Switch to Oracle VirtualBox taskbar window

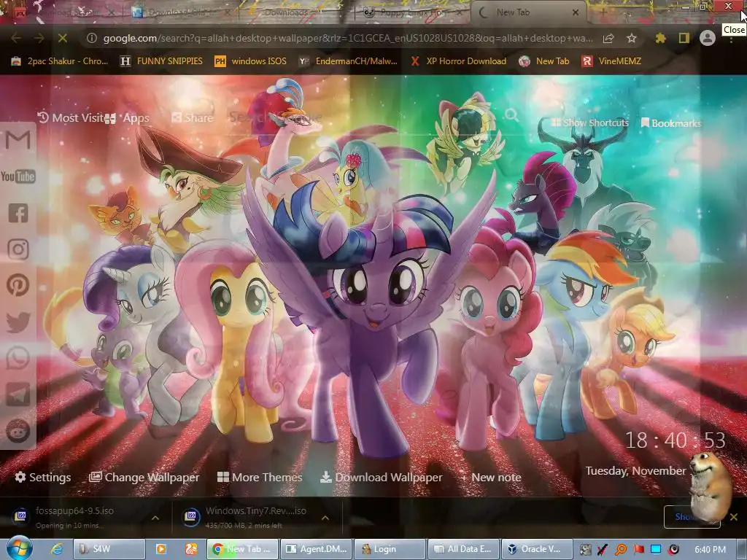[x=537, y=549]
